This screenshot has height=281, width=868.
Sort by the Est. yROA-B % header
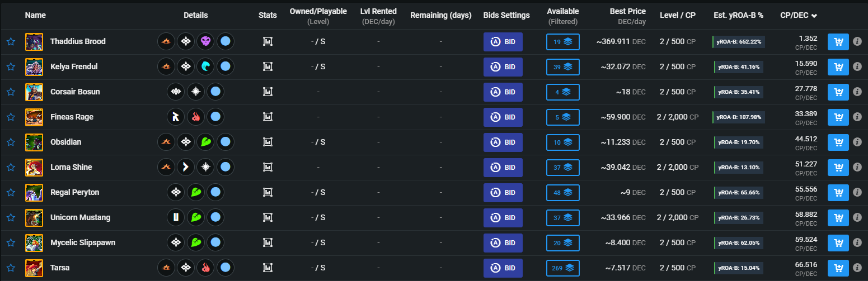click(x=738, y=15)
